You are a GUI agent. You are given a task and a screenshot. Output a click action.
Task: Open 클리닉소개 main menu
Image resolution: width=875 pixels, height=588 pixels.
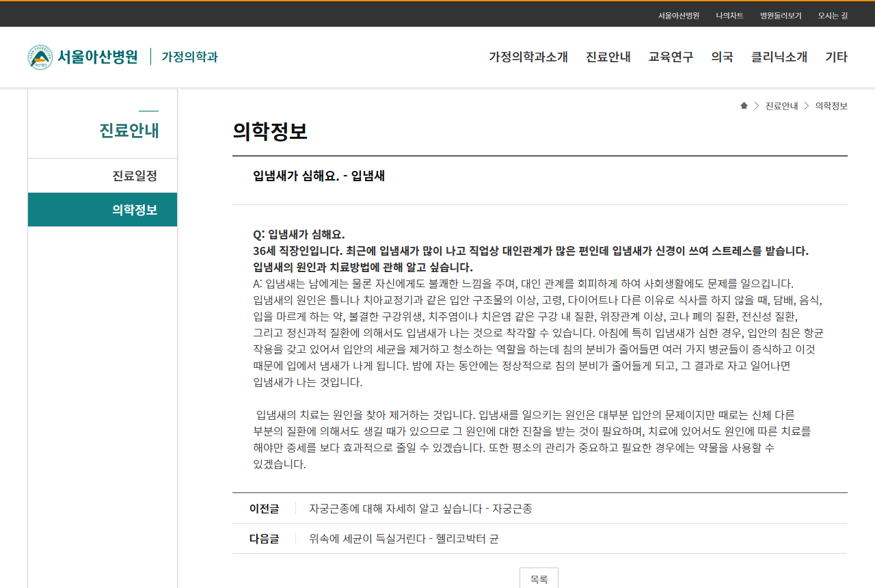tap(779, 57)
